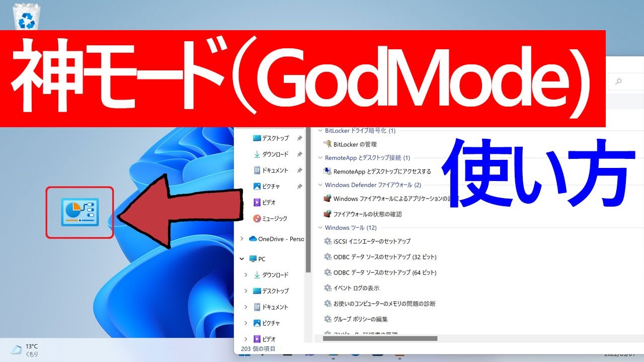644x362 pixels.
Task: Collapse Windows ツール (12) group
Action: click(x=320, y=228)
